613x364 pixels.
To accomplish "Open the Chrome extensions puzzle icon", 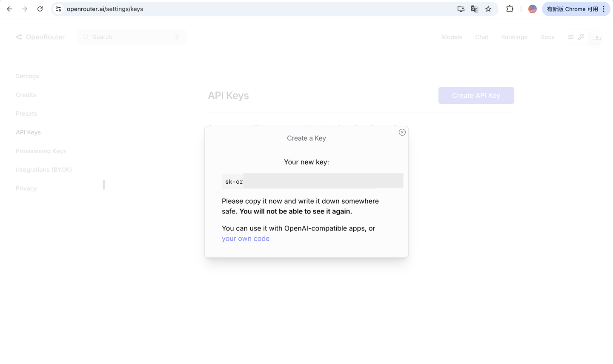I will point(510,9).
